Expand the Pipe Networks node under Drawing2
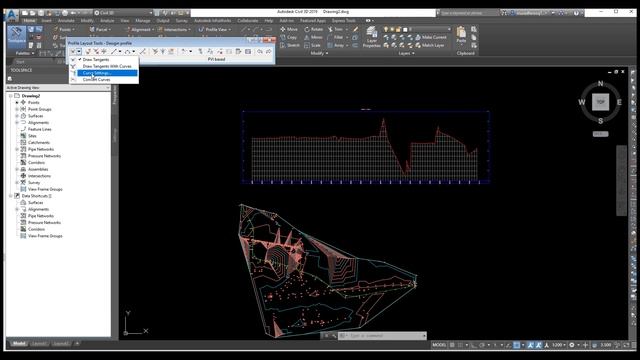 (x=17, y=149)
